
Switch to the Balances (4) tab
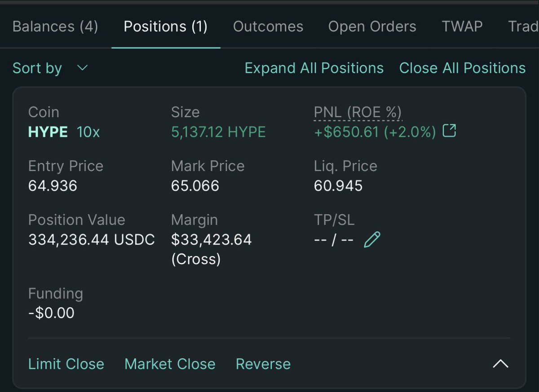tap(55, 26)
